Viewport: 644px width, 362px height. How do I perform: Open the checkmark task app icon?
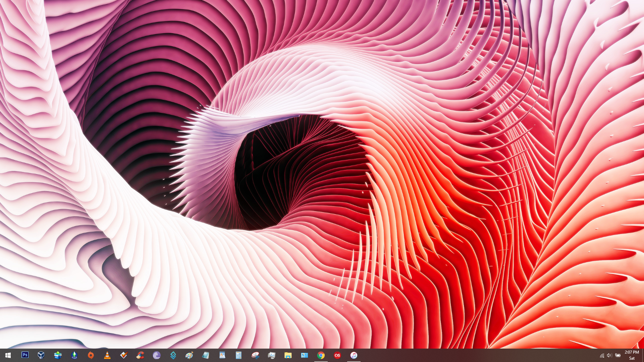123,355
